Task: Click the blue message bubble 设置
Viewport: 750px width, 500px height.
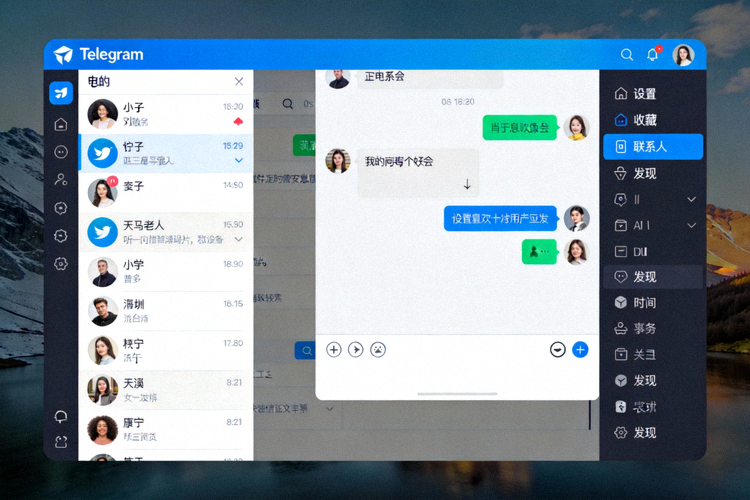Action: pos(500,219)
